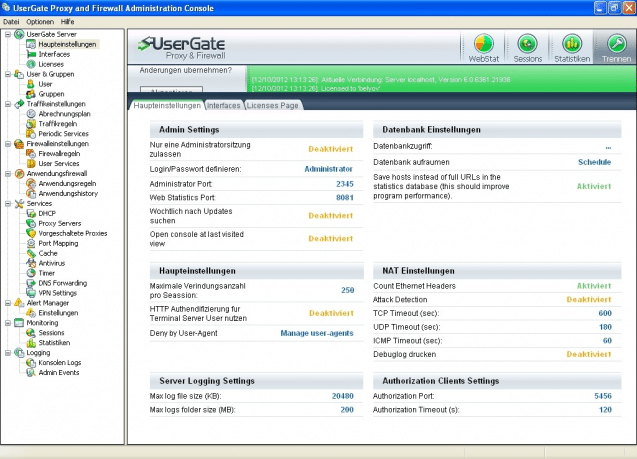
Task: Click the Antivirus tree icon
Action: (x=31, y=263)
